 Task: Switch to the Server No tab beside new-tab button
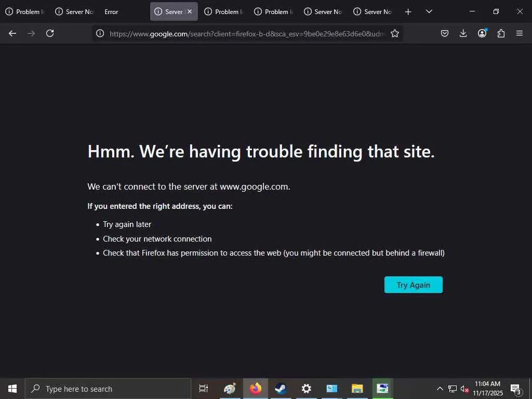click(x=373, y=11)
